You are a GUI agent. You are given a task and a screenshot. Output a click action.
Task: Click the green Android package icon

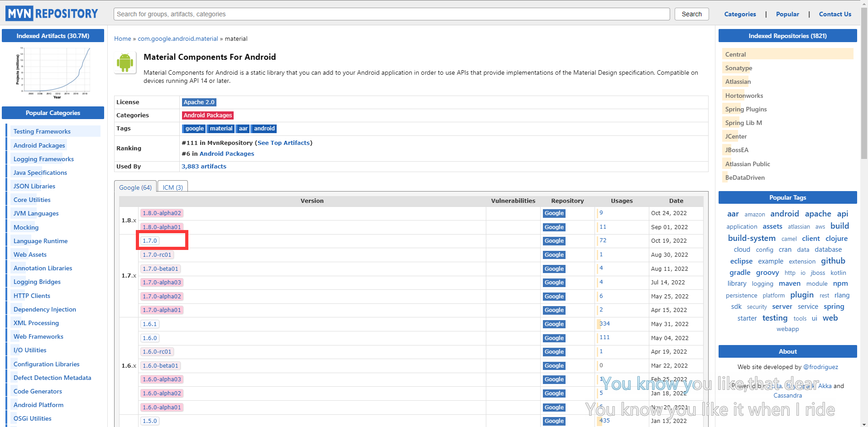125,62
